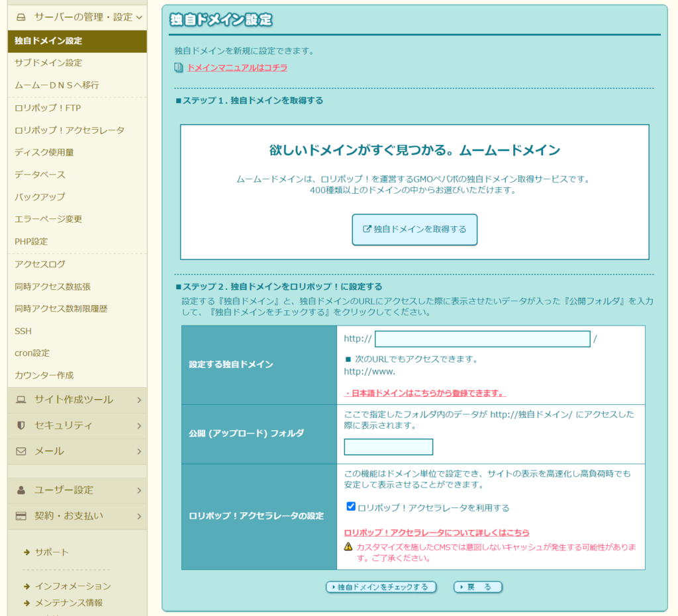Click the arrow icon beside サポート
Viewport: 678px width, 616px height.
[x=26, y=552]
